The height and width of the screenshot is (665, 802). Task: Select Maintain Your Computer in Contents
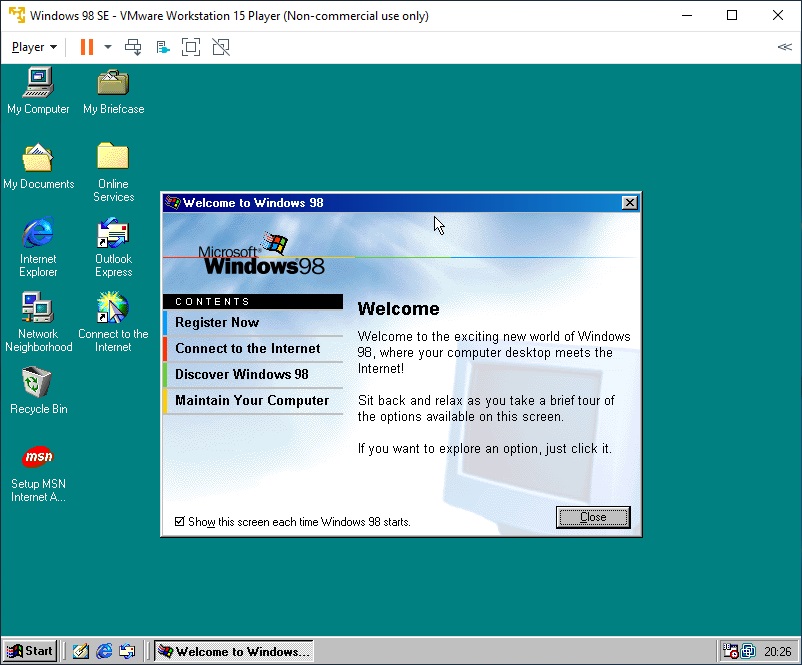[x=253, y=401]
